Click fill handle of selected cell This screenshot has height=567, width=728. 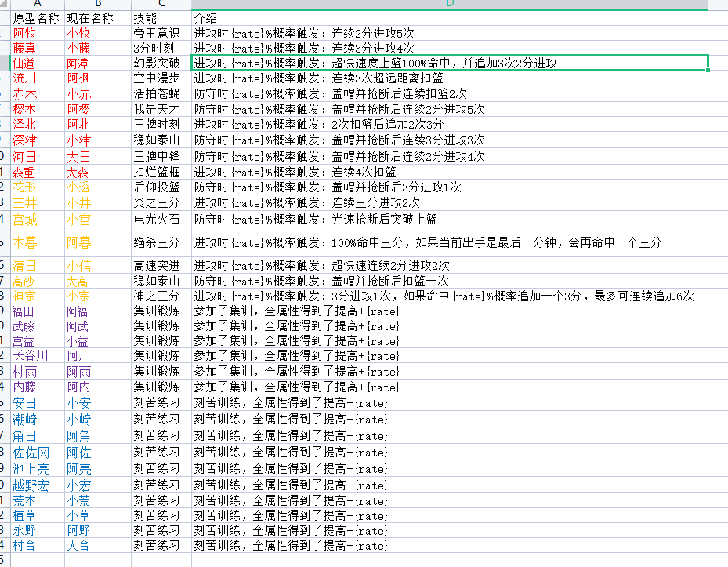(x=708, y=70)
